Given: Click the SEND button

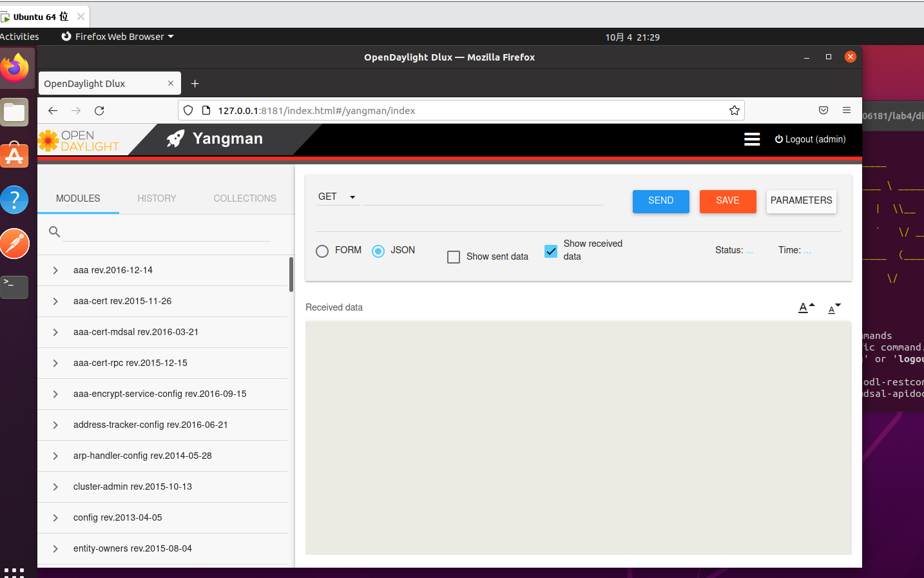Looking at the screenshot, I should 661,201.
